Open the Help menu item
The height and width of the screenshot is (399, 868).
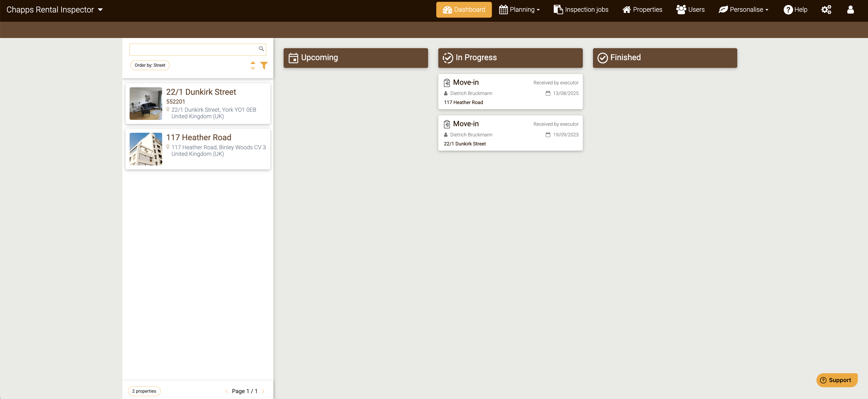click(x=795, y=9)
